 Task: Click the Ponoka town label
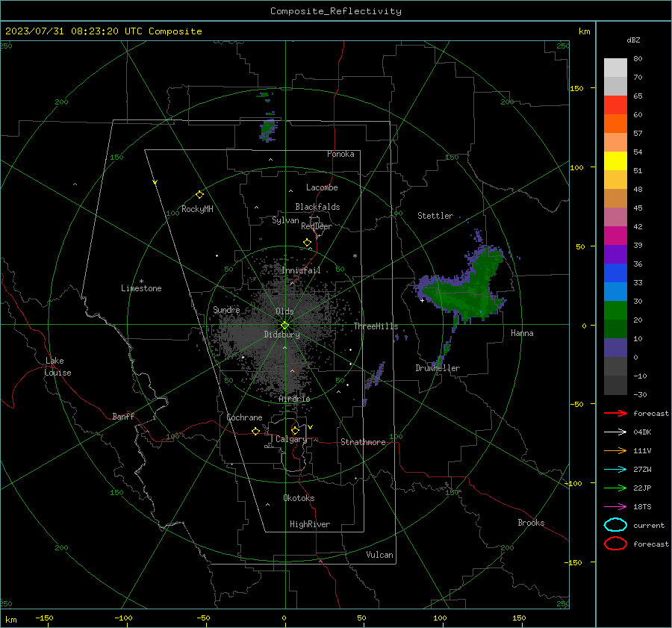(340, 154)
